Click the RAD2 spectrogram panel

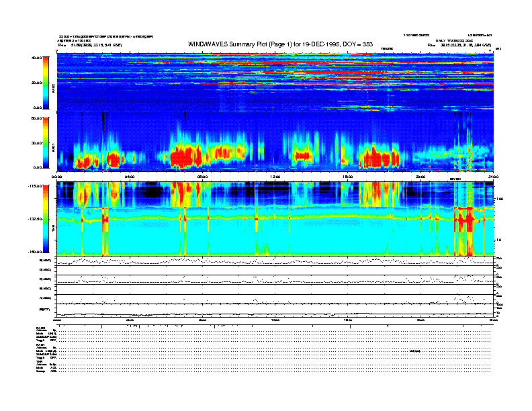pos(275,82)
